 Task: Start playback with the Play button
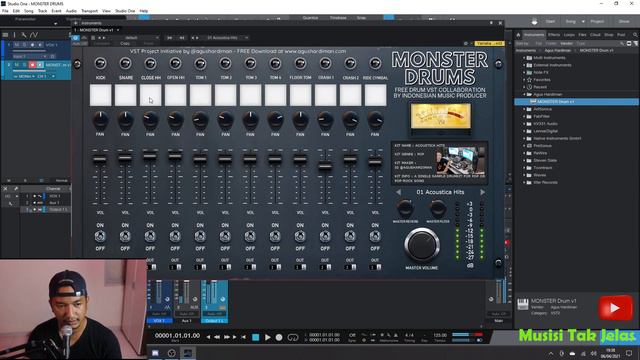coord(267,337)
